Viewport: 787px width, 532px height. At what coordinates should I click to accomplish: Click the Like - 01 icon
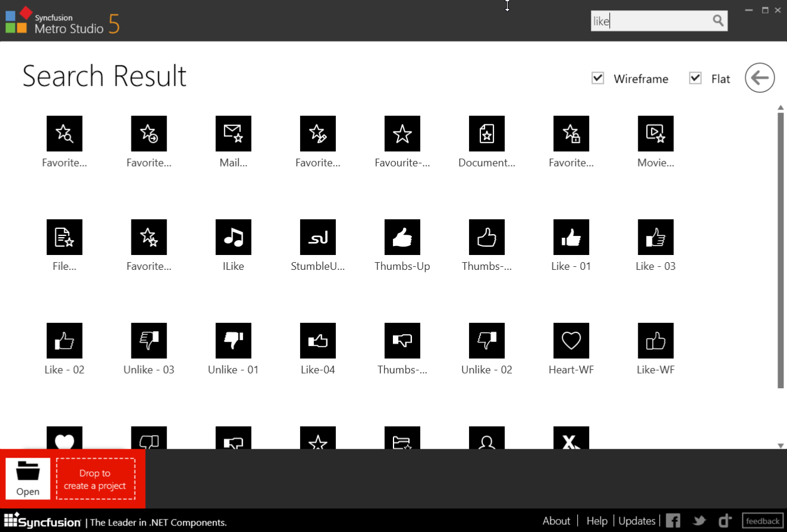click(571, 237)
